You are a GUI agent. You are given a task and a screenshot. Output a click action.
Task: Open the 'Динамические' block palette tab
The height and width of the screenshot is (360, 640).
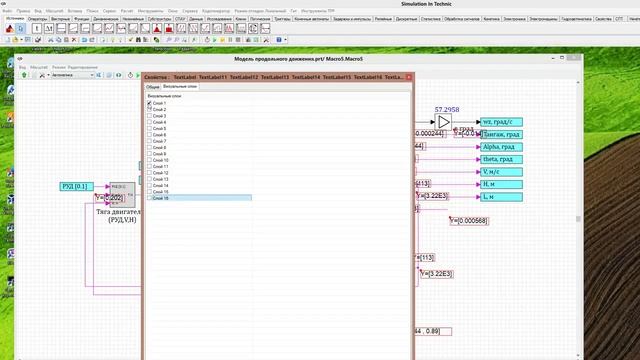(106, 19)
